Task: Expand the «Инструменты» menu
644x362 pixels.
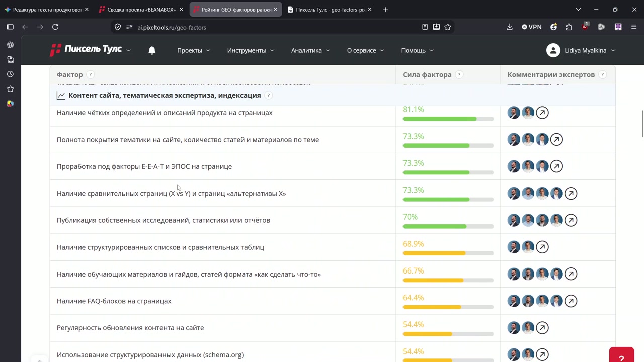Action: tap(251, 50)
